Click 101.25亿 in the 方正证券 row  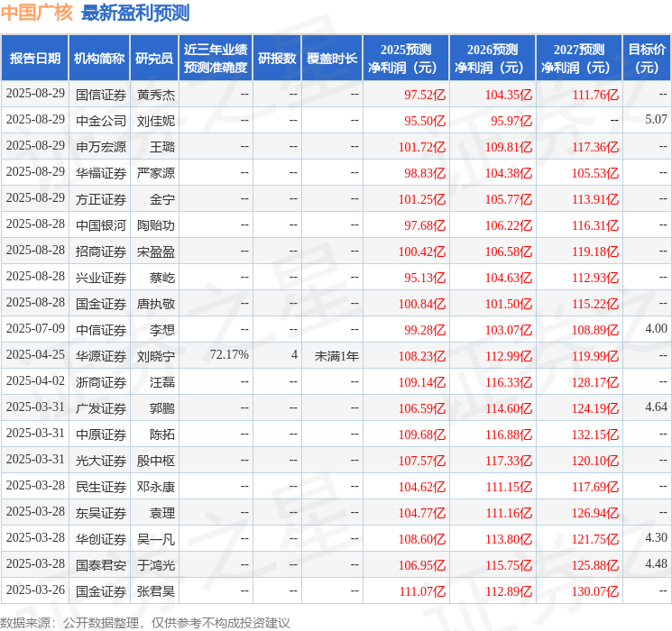click(x=422, y=199)
